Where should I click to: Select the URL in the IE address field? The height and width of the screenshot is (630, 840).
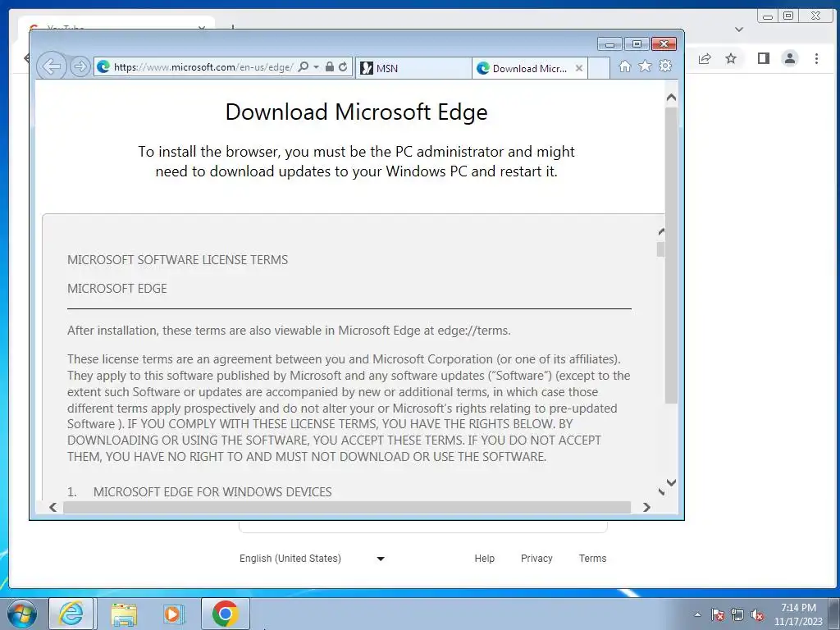pyautogui.click(x=203, y=67)
